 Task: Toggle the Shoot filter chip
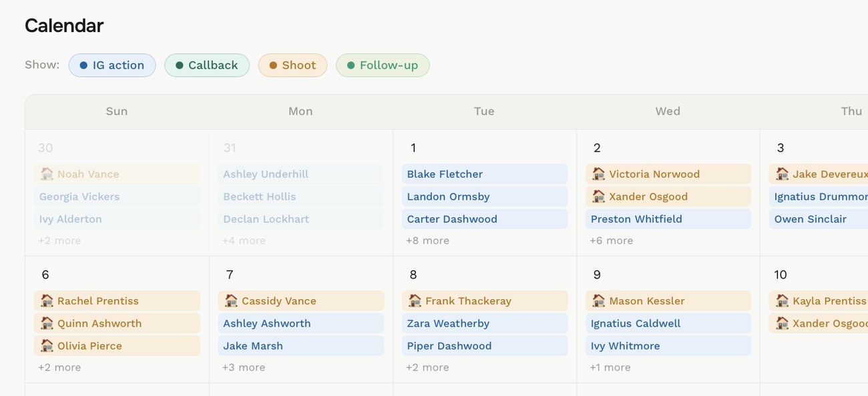pos(292,65)
